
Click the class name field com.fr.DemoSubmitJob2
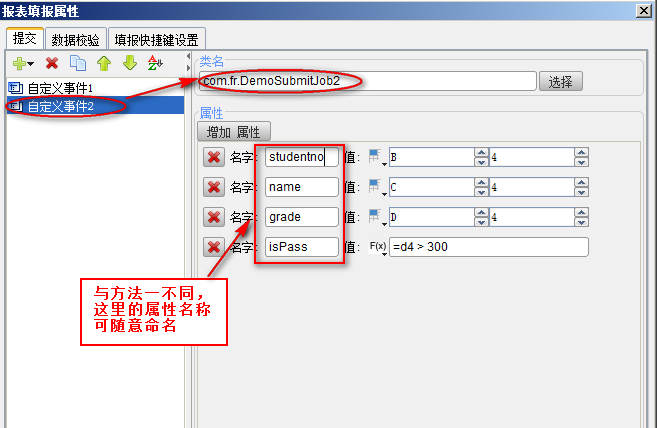click(367, 81)
